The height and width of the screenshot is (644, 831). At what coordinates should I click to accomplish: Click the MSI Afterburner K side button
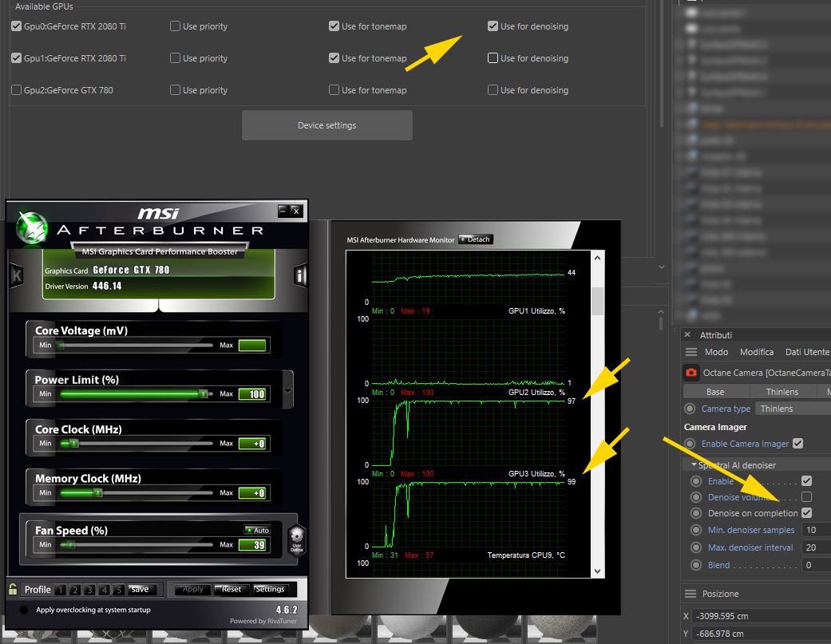(17, 275)
